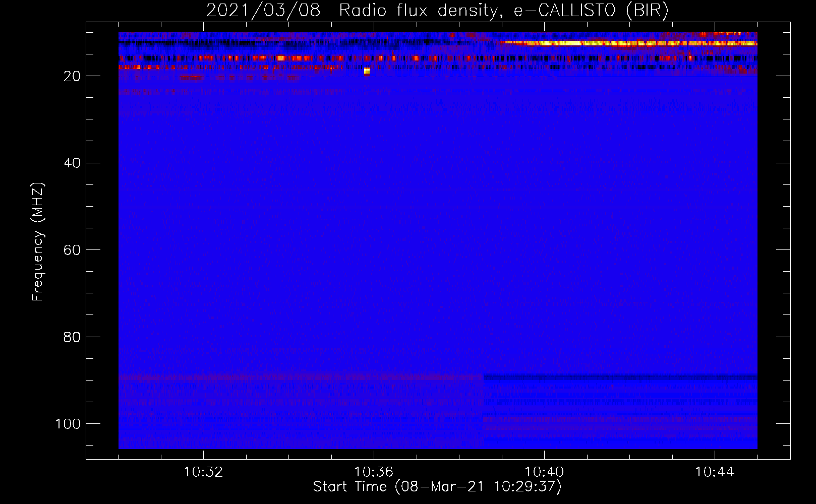The image size is (816, 504).
Task: Select the 'Frequency (MHZ)' axis label
Action: 38,242
